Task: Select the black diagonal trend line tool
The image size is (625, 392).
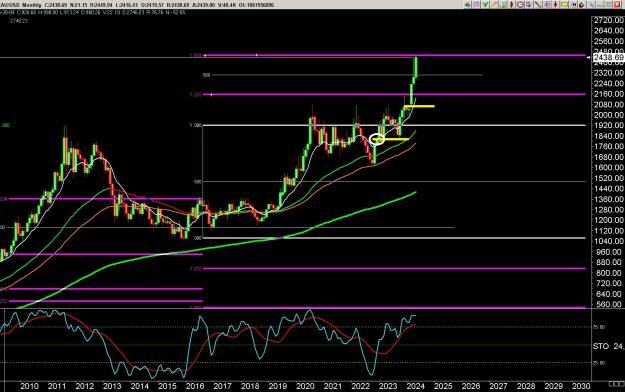Action: click(x=538, y=4)
